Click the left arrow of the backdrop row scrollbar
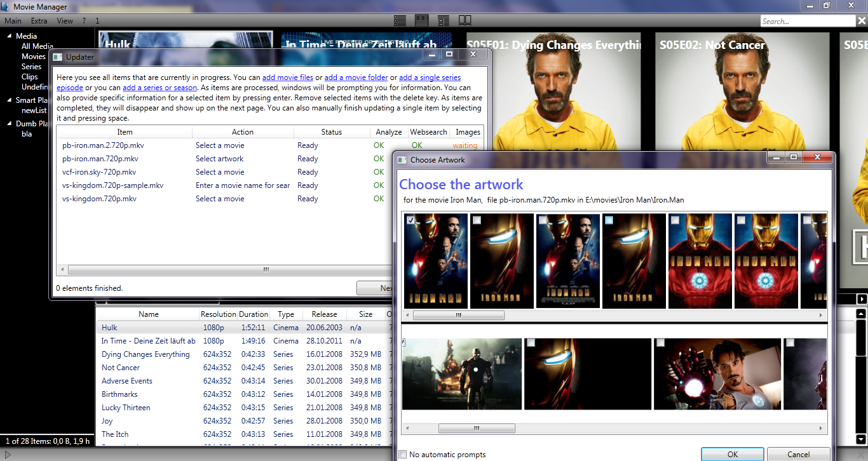The image size is (868, 461). point(408,429)
